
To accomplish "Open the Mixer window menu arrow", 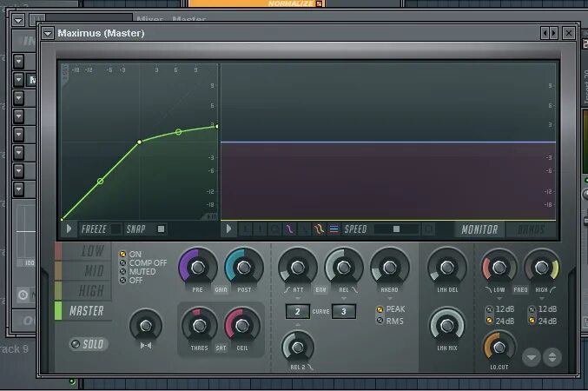I will (18, 20).
